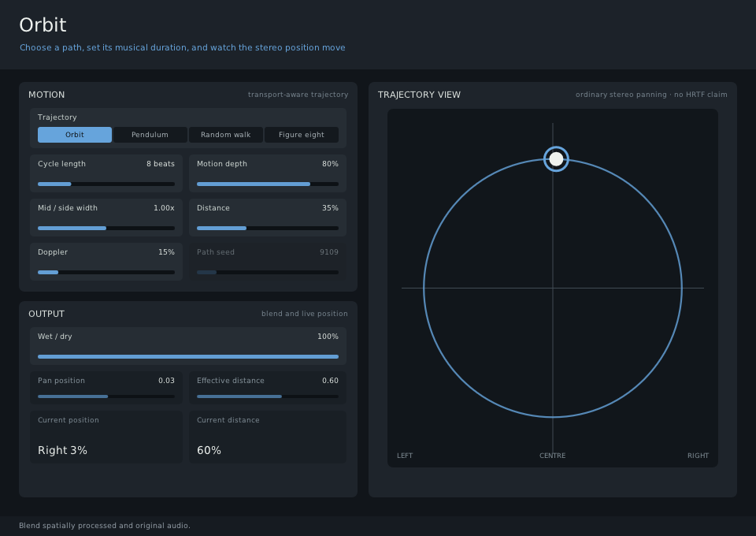Click the Current position label
Image resolution: width=756 pixels, height=536 pixels.
click(69, 420)
